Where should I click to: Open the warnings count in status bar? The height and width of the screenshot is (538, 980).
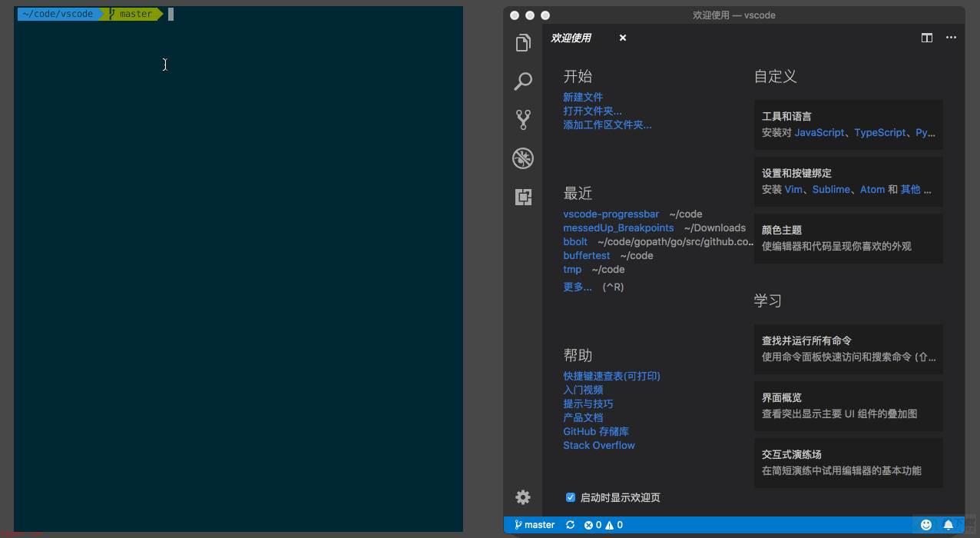614,525
